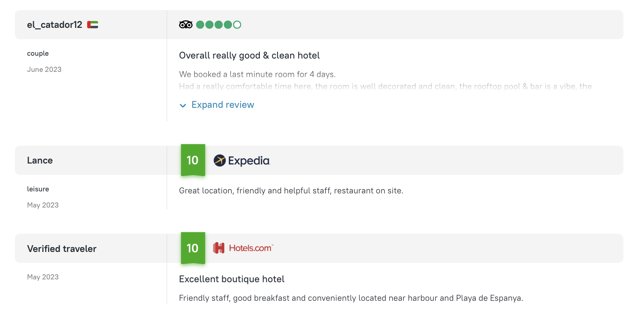
Task: Click Lance's review text about great location
Action: click(x=291, y=191)
